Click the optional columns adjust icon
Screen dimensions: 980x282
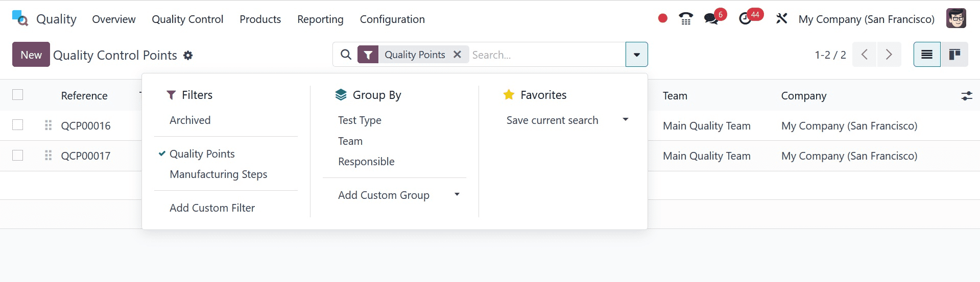(966, 95)
